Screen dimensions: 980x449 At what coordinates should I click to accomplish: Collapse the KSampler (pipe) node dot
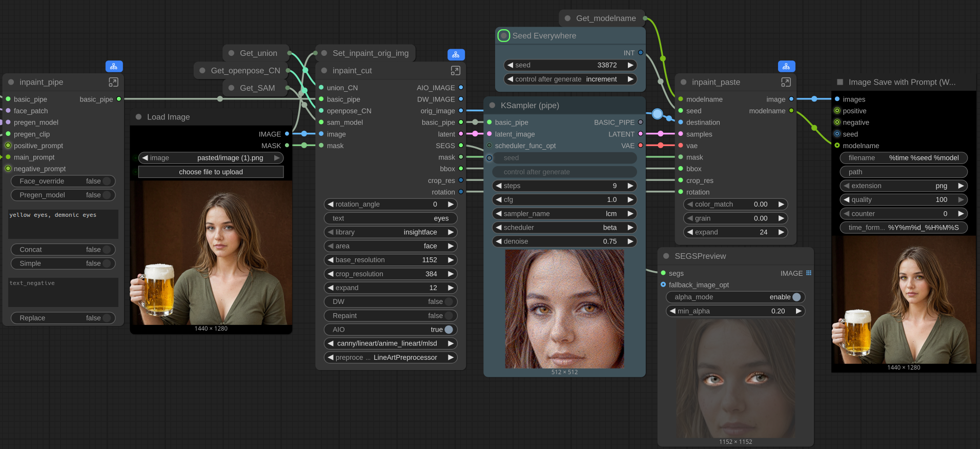click(x=492, y=106)
